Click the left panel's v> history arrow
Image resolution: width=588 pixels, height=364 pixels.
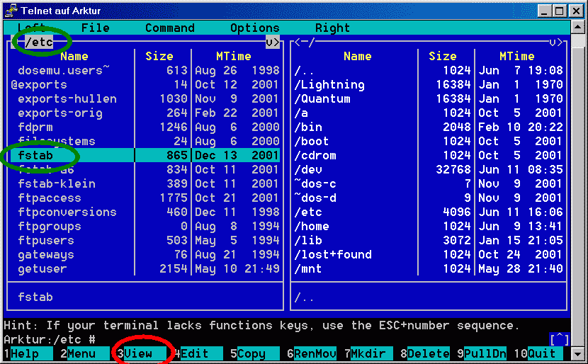point(273,42)
